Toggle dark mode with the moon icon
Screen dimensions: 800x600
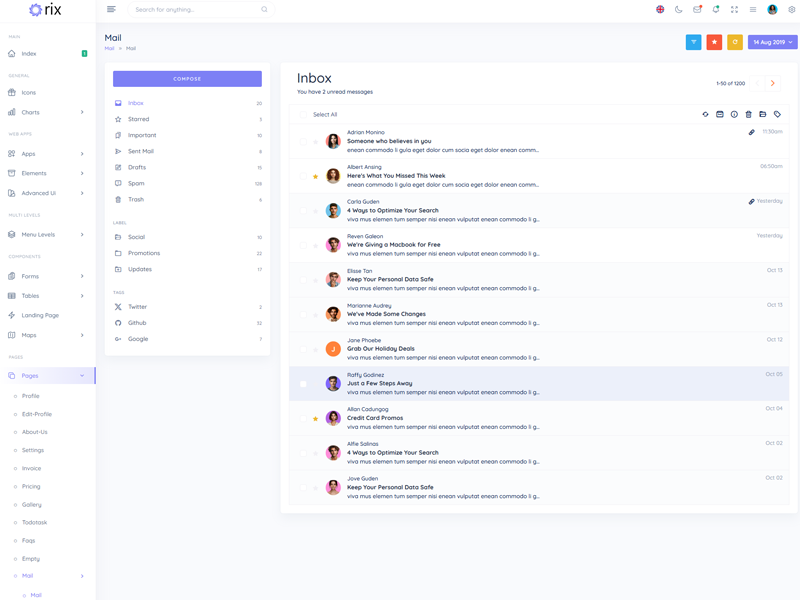(678, 10)
